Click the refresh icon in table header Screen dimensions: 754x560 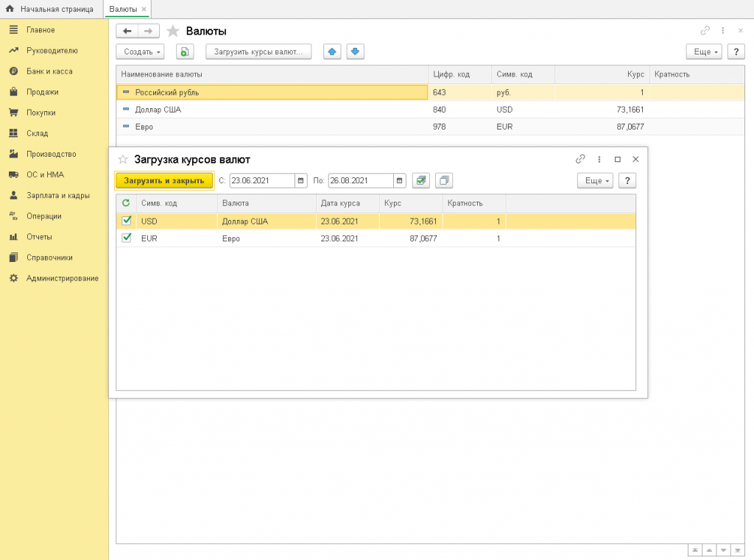(126, 203)
